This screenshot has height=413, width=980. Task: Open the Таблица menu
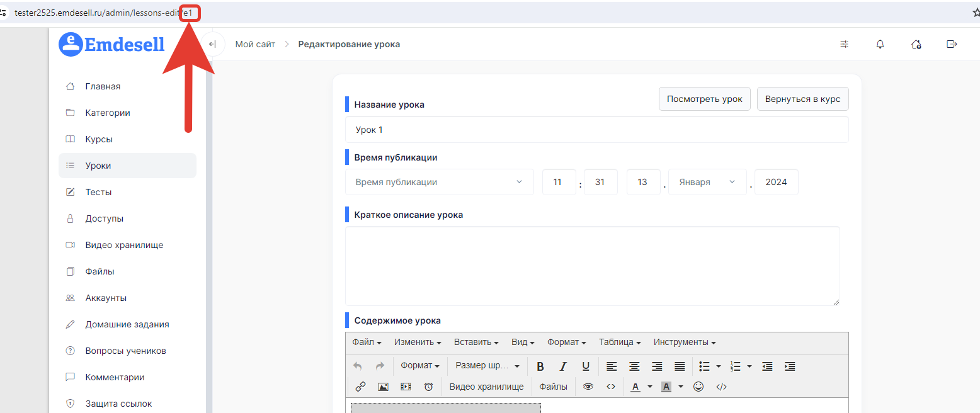(x=620, y=342)
